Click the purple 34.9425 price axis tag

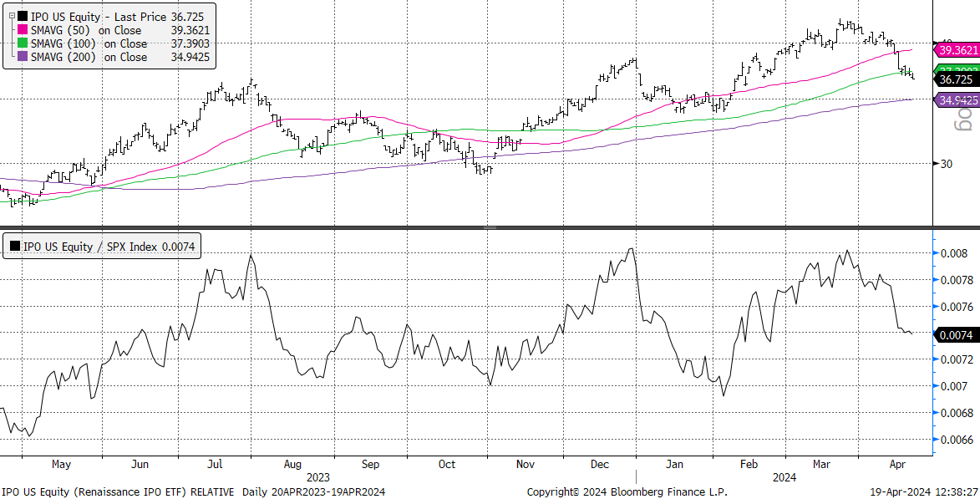pyautogui.click(x=958, y=99)
